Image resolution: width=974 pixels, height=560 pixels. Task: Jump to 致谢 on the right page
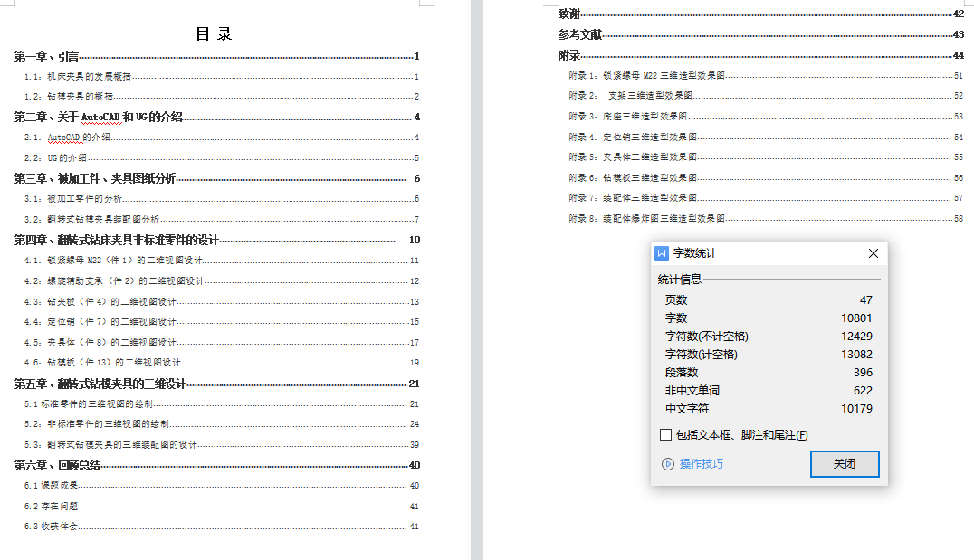(x=569, y=14)
